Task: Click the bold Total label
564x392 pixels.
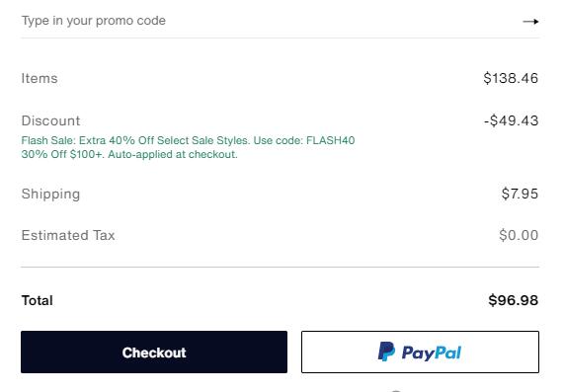Action: coord(38,300)
